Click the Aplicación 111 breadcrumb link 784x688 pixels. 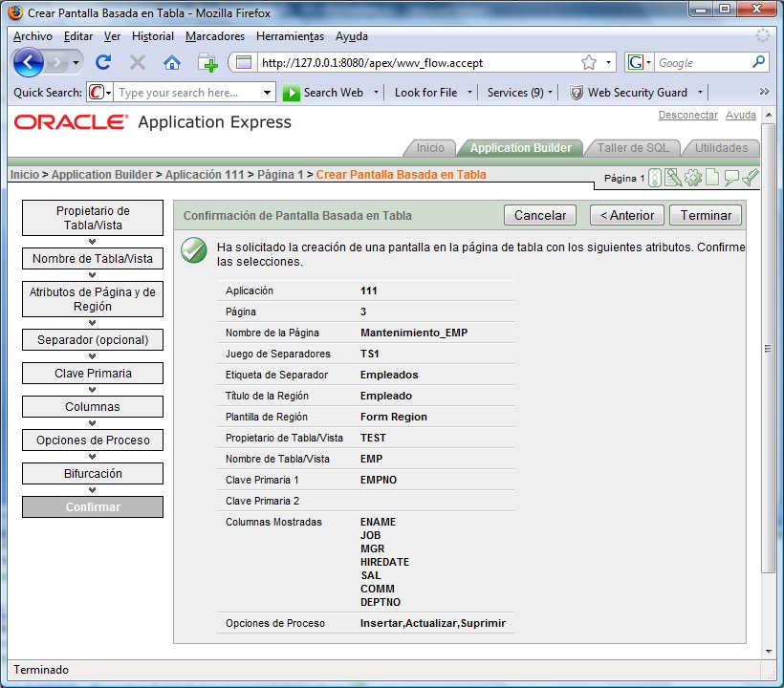pos(205,174)
